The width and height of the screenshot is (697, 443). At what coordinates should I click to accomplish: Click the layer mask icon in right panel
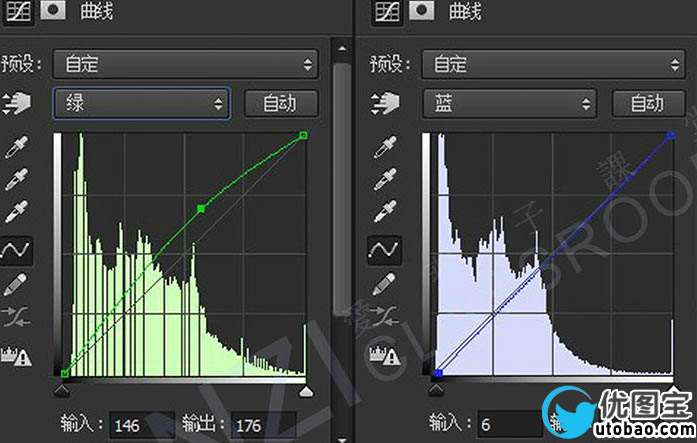click(421, 9)
